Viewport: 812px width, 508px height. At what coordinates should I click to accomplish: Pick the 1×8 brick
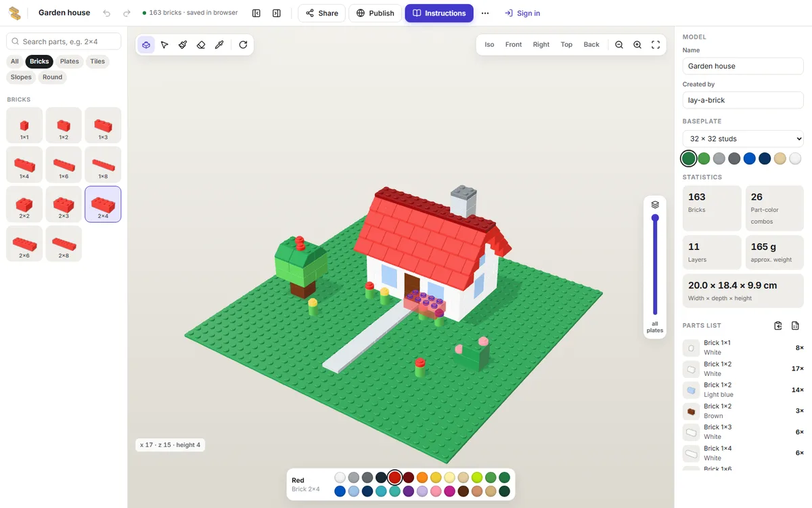pyautogui.click(x=103, y=165)
